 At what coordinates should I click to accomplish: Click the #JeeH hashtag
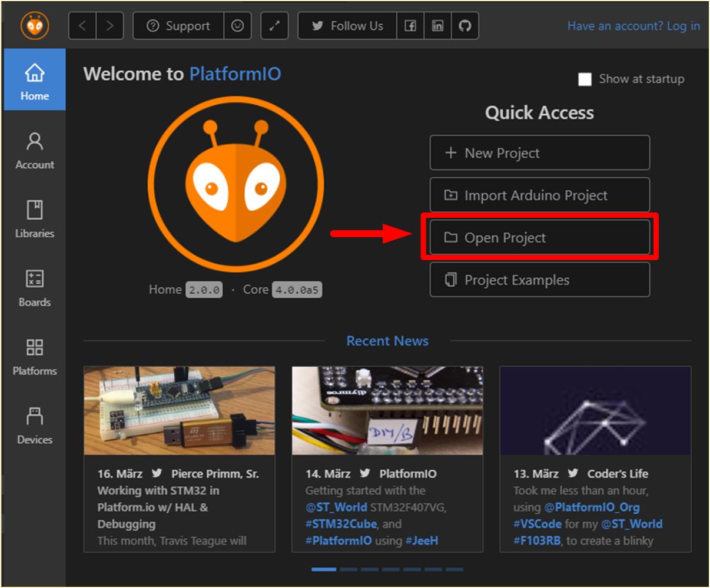422,540
